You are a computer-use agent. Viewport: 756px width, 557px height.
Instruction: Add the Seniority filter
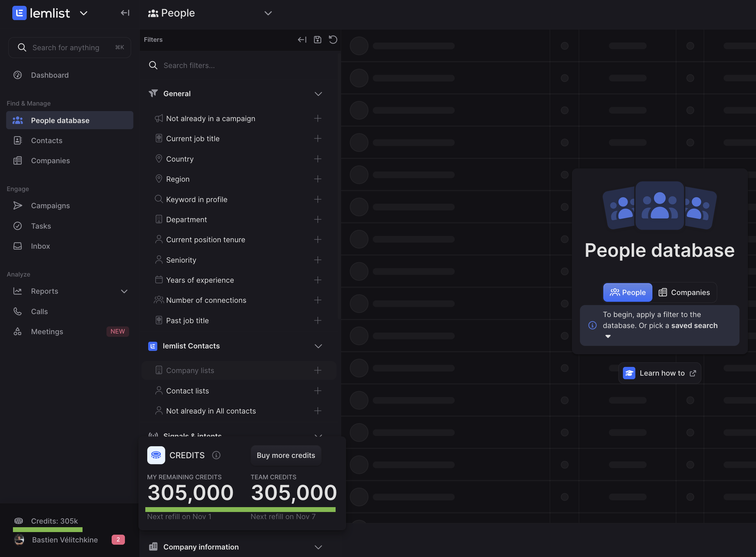tap(317, 260)
